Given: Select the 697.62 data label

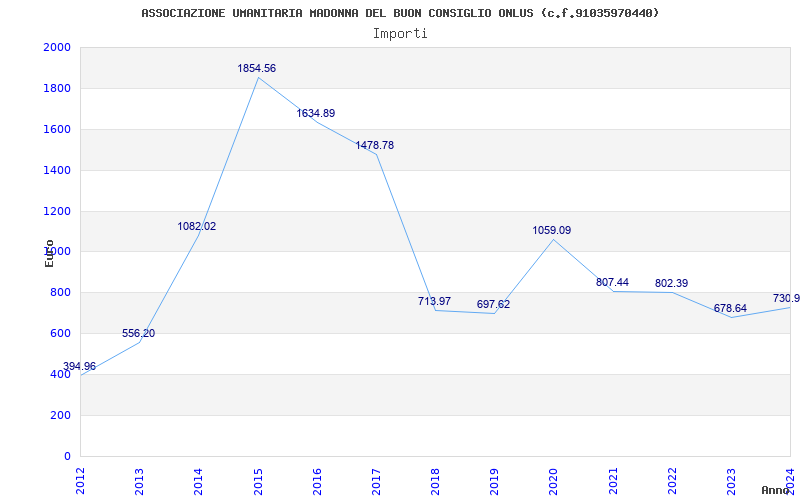Looking at the screenshot, I should (x=493, y=304).
